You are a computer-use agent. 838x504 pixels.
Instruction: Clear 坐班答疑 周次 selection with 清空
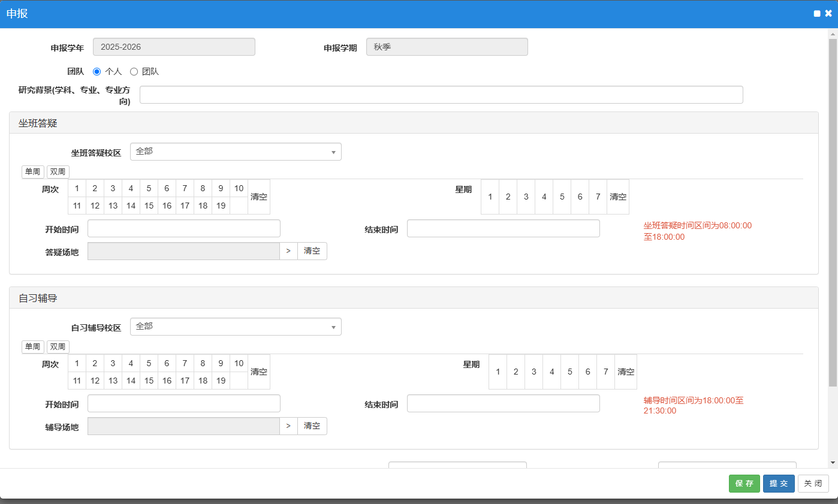259,197
